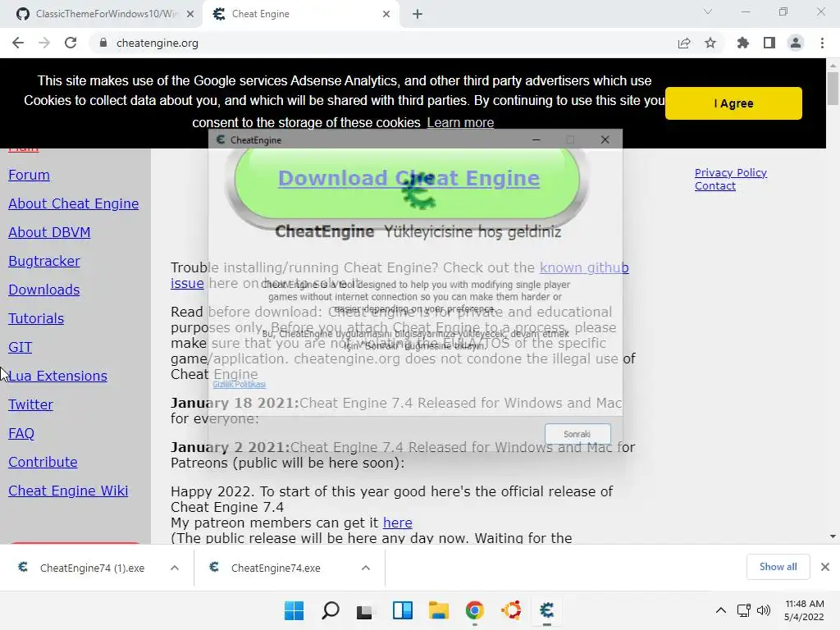Click the CheatEngine installer title bar icon

point(220,139)
